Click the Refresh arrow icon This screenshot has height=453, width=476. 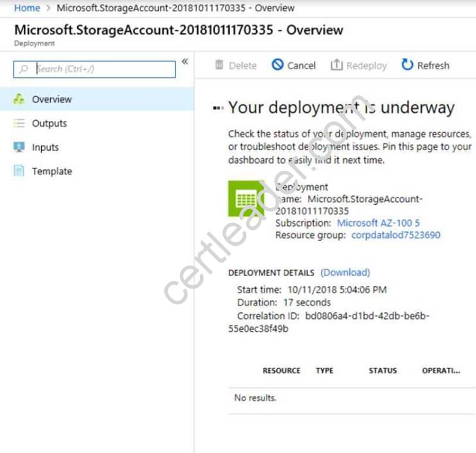coord(407,64)
